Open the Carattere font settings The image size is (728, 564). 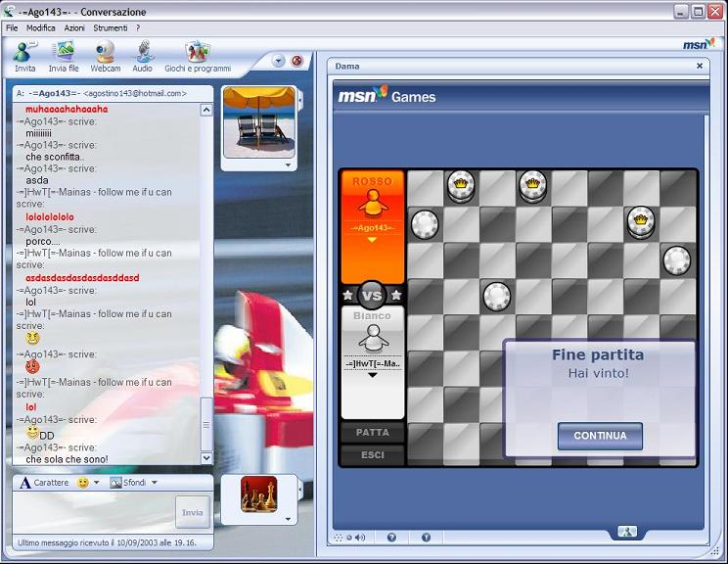(44, 483)
